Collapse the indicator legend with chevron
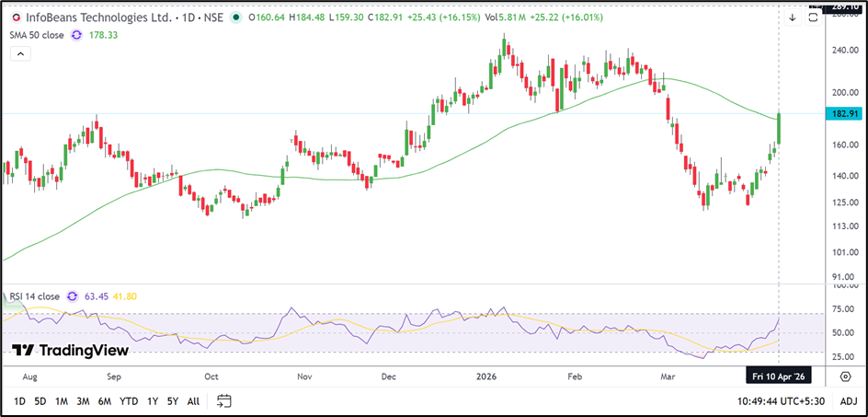Image resolution: width=868 pixels, height=417 pixels. click(x=20, y=54)
